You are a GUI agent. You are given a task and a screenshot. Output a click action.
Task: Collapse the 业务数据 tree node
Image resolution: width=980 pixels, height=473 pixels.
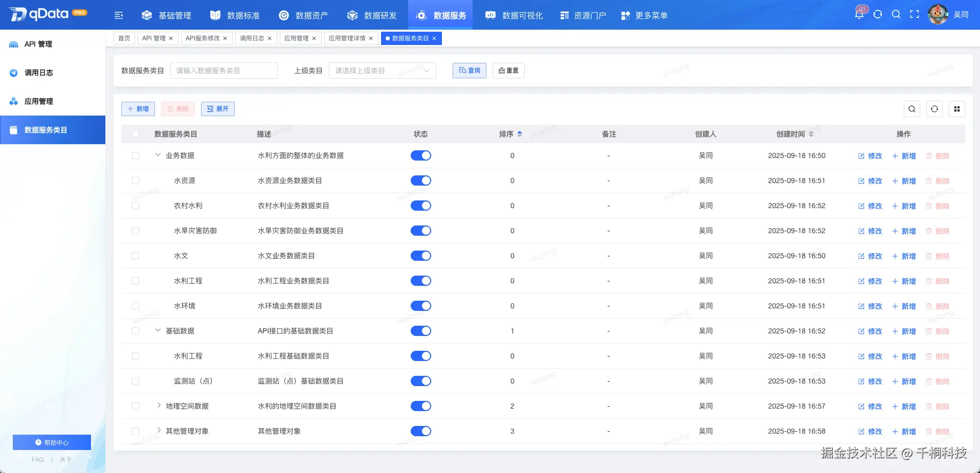pyautogui.click(x=158, y=155)
